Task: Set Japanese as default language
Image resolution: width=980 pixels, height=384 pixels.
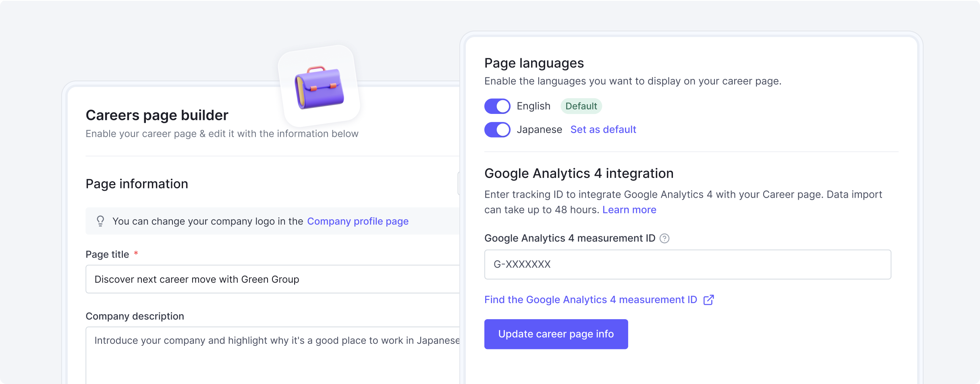Action: point(603,130)
